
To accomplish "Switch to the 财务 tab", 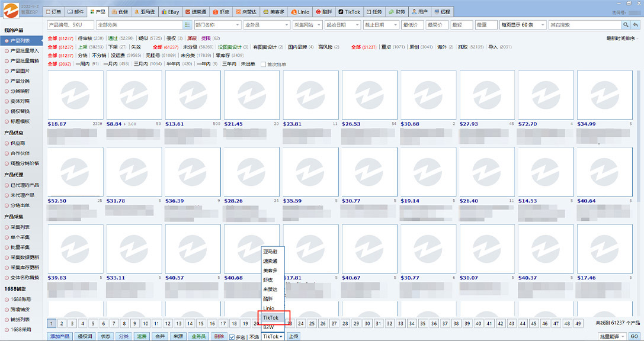I will (398, 12).
